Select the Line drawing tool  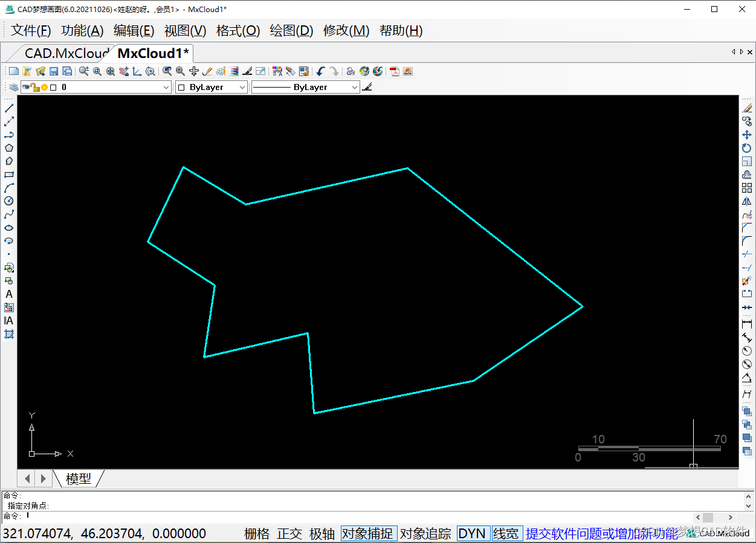point(9,108)
